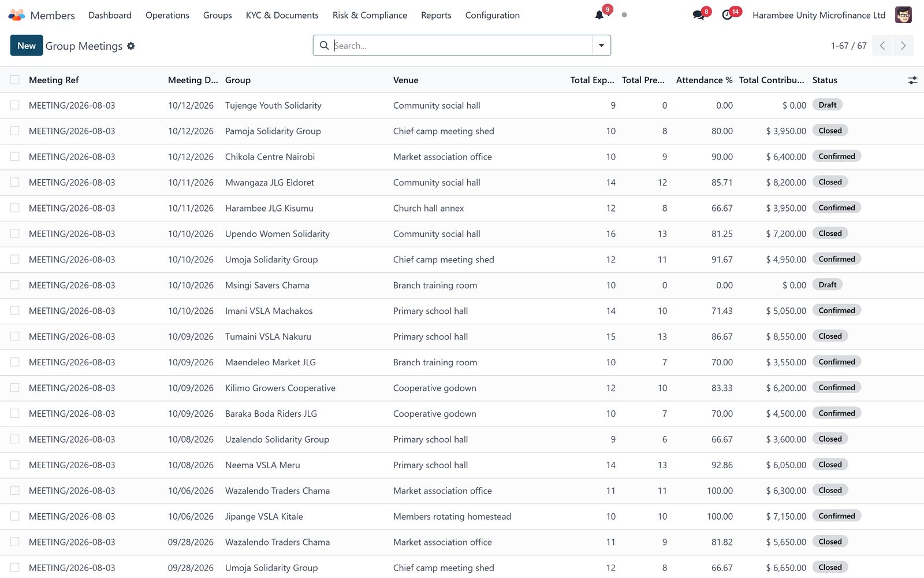Go to the previous page arrow

click(882, 46)
